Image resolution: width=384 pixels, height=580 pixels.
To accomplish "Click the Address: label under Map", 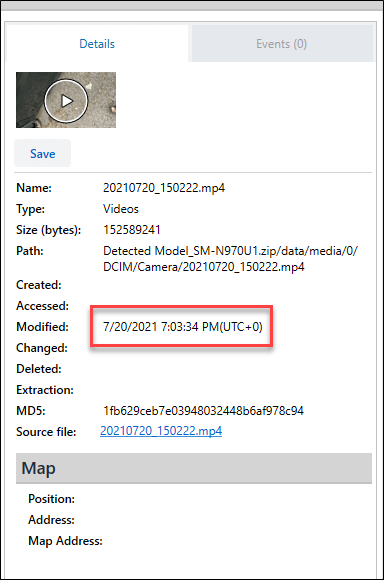I will [x=51, y=520].
